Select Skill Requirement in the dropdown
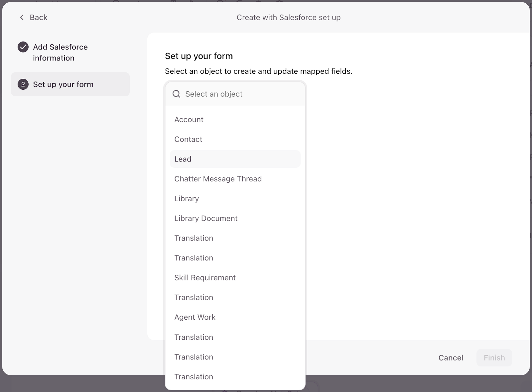 pos(205,278)
